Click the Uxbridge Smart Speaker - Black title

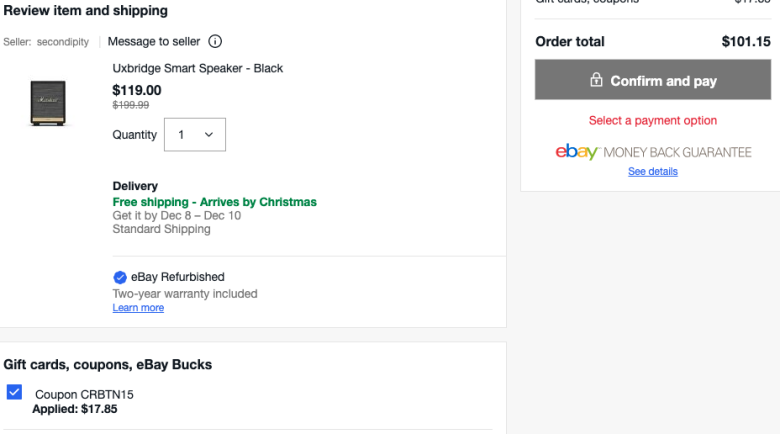(197, 68)
